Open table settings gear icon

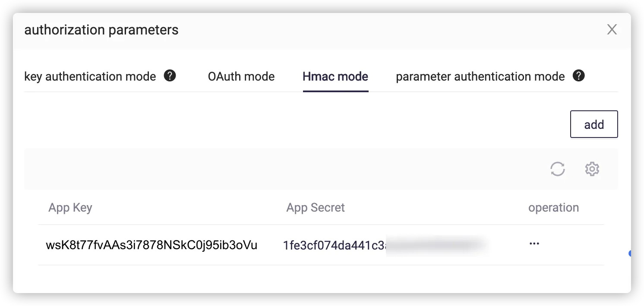click(x=592, y=169)
